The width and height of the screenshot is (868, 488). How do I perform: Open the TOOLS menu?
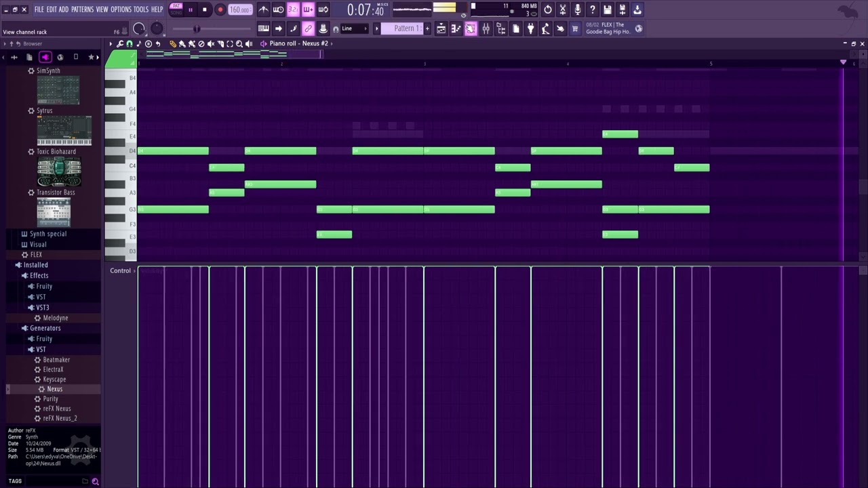(140, 9)
